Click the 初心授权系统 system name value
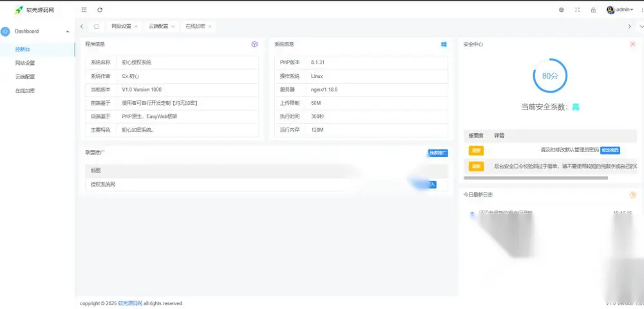 click(137, 62)
